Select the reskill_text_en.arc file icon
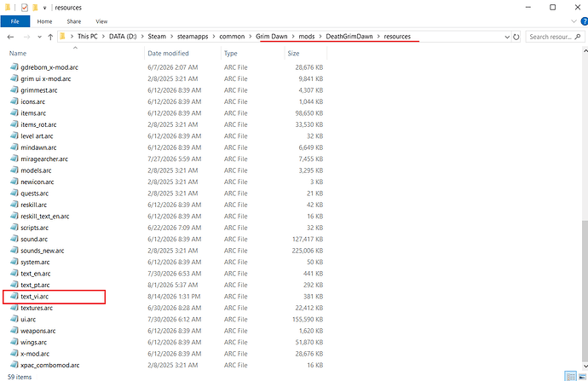The height and width of the screenshot is (381, 588). pyautogui.click(x=14, y=216)
